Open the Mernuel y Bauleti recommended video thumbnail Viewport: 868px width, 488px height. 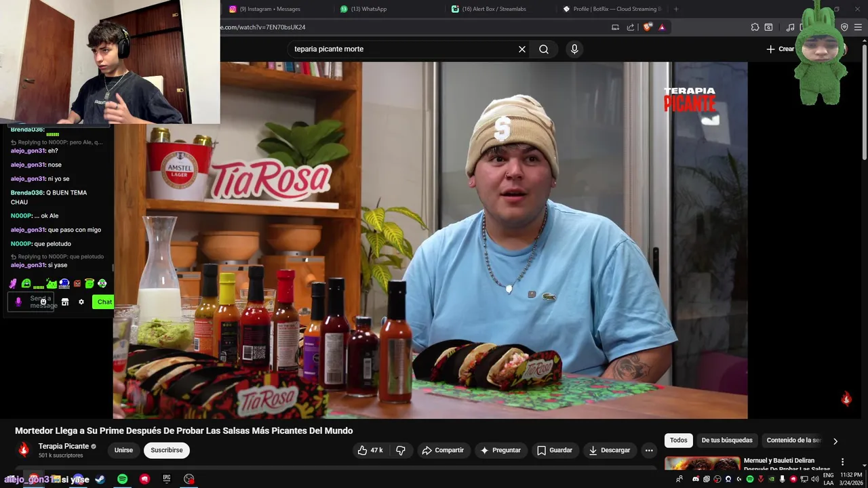703,464
